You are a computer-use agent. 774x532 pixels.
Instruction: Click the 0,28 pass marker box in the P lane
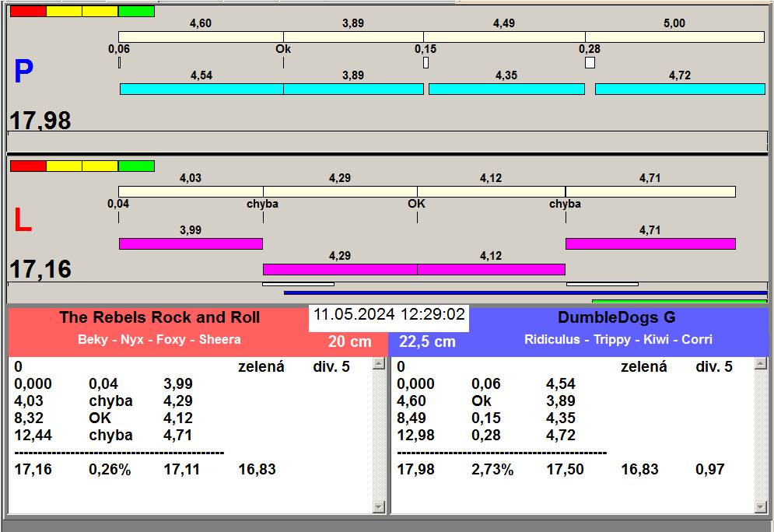coord(590,63)
